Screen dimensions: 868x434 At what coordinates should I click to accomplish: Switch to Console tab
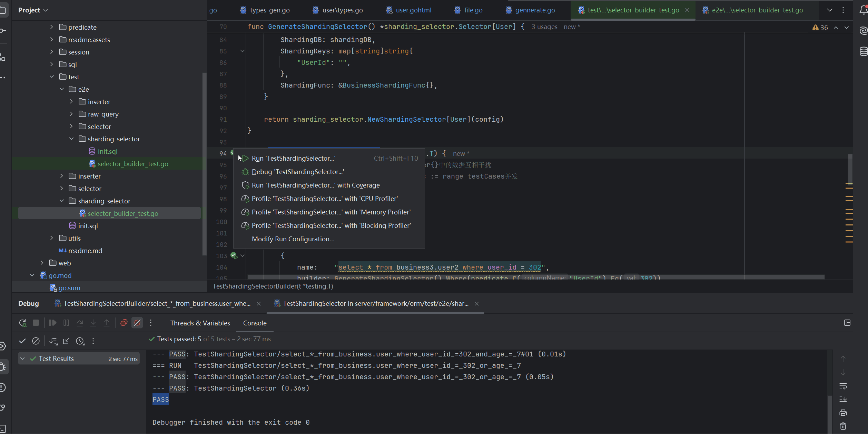click(255, 323)
